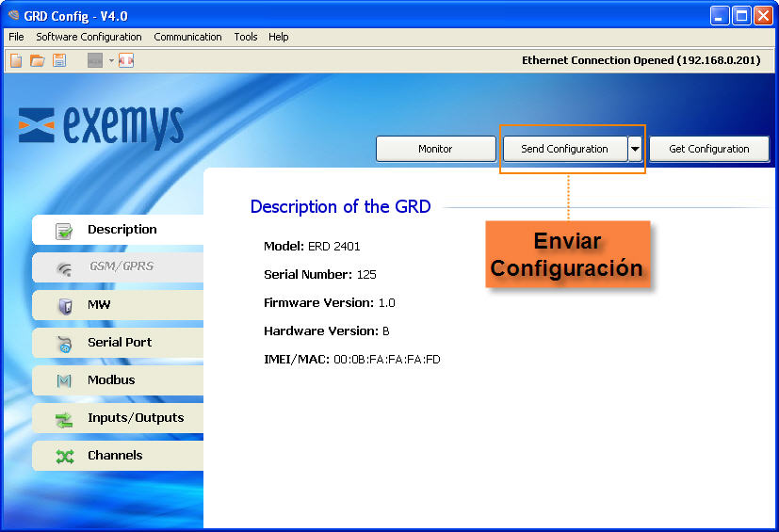Expand the small toolbar connection dropdown arrow
Screen dimensions: 779x532
pos(111,60)
